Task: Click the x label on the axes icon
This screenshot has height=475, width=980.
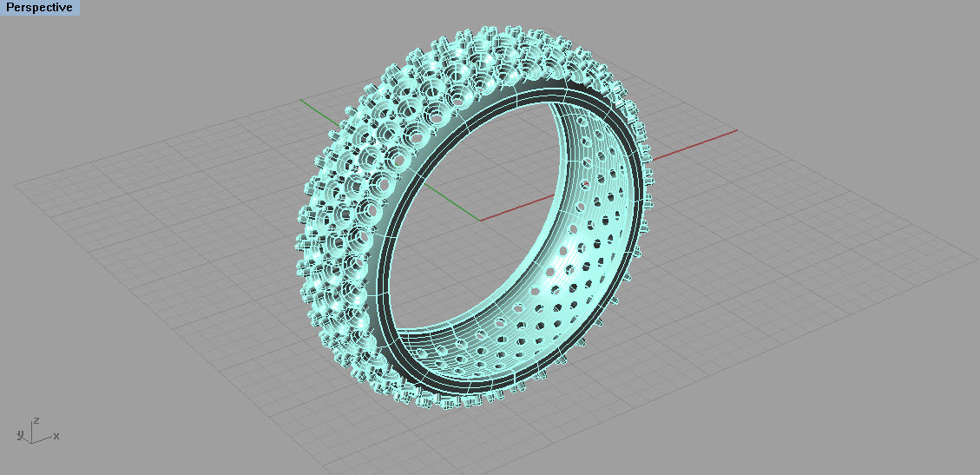Action: (x=56, y=436)
